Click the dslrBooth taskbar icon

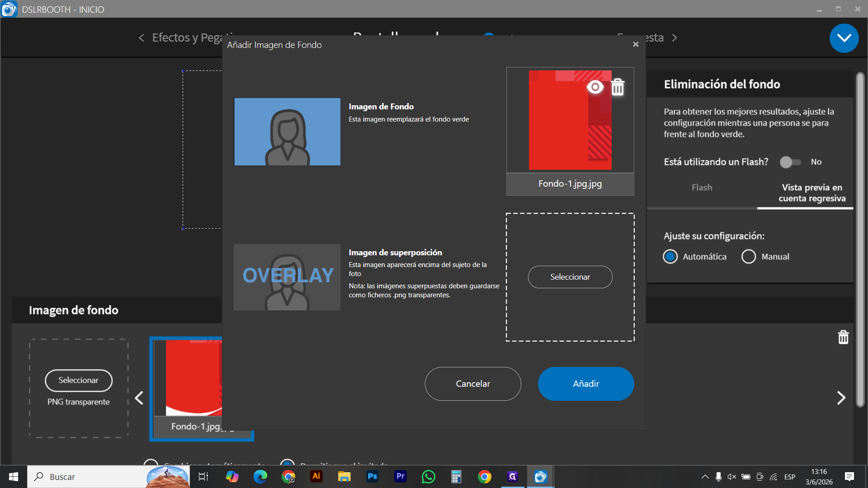541,477
